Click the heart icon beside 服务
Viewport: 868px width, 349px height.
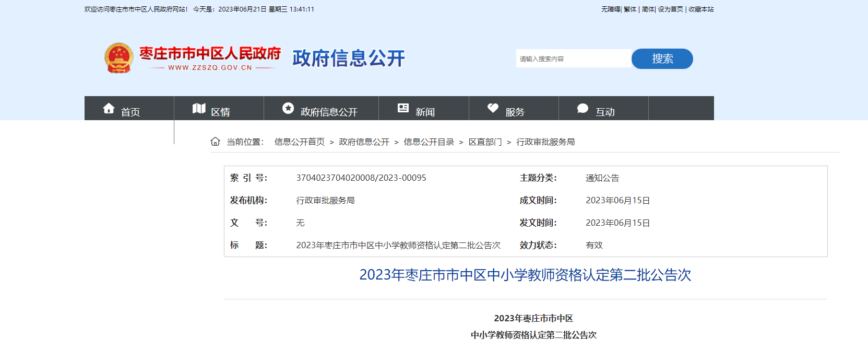pyautogui.click(x=493, y=108)
